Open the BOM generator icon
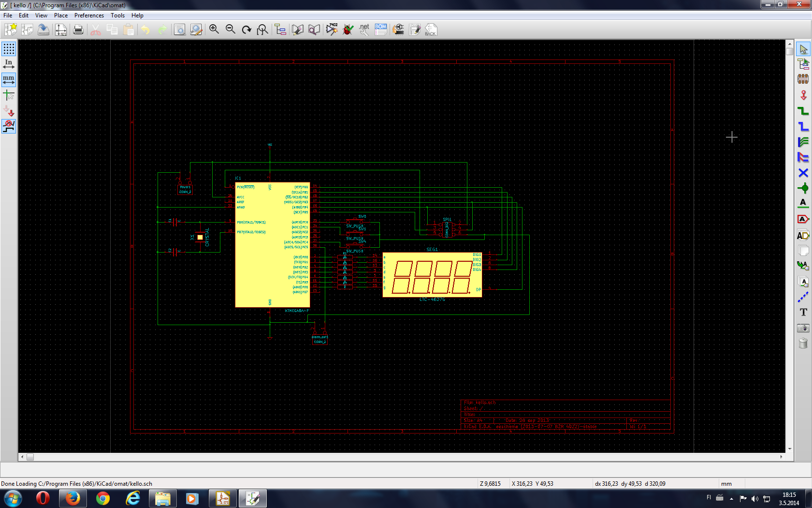812x508 pixels. (x=381, y=30)
